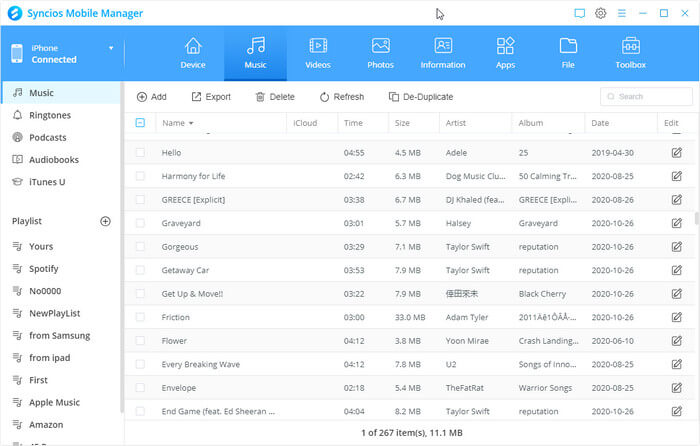Edit End Game track info
The width and height of the screenshot is (700, 446).
pyautogui.click(x=677, y=411)
